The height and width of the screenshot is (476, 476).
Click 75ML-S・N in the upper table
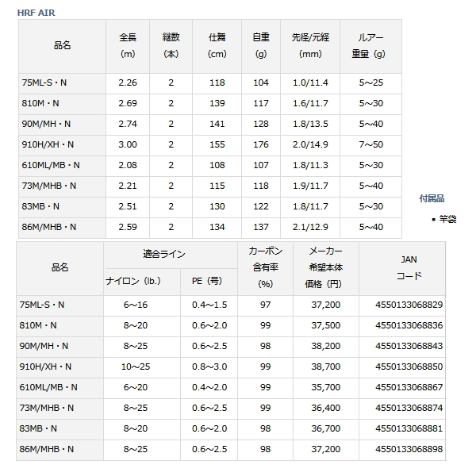point(44,83)
